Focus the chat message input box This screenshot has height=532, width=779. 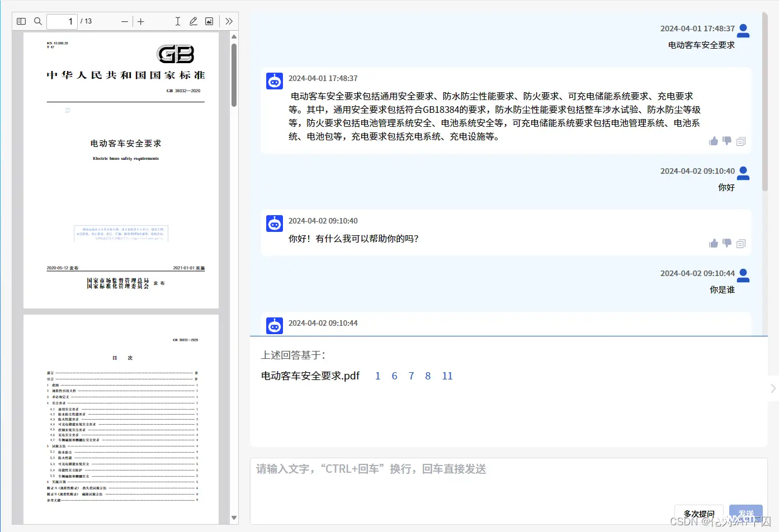click(x=508, y=491)
